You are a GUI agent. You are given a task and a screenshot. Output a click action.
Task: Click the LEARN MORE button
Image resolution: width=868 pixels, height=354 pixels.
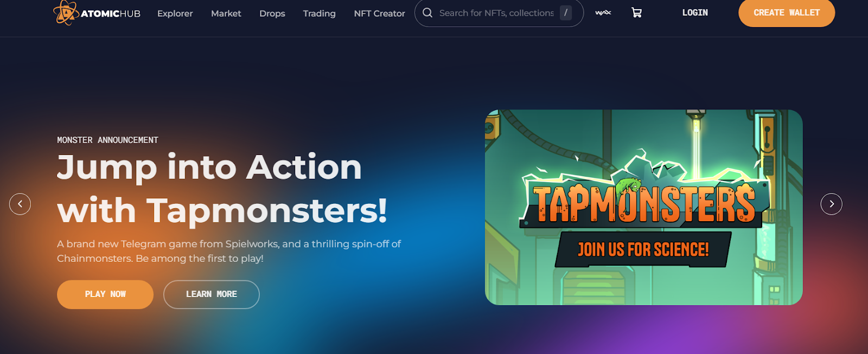tap(212, 294)
